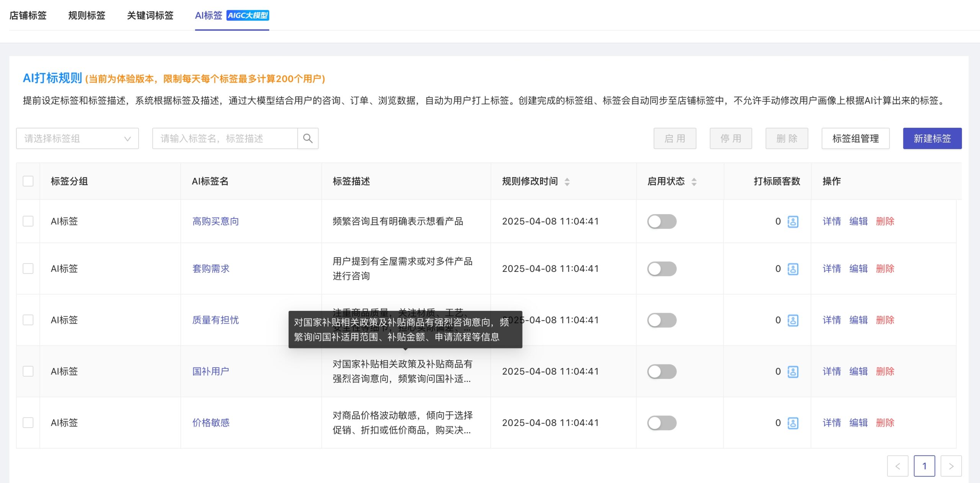This screenshot has width=980, height=483.
Task: Open customer list icon on 套购需求 row
Action: (792, 268)
